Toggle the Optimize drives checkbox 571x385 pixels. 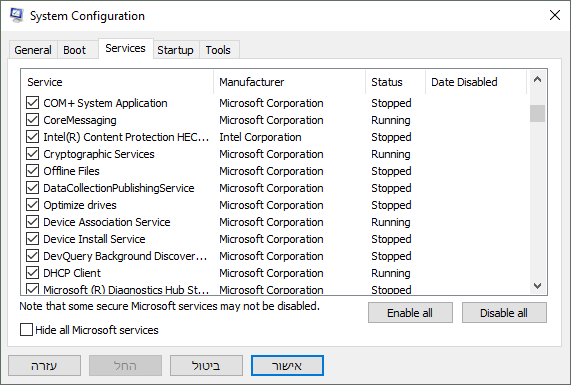point(32,205)
